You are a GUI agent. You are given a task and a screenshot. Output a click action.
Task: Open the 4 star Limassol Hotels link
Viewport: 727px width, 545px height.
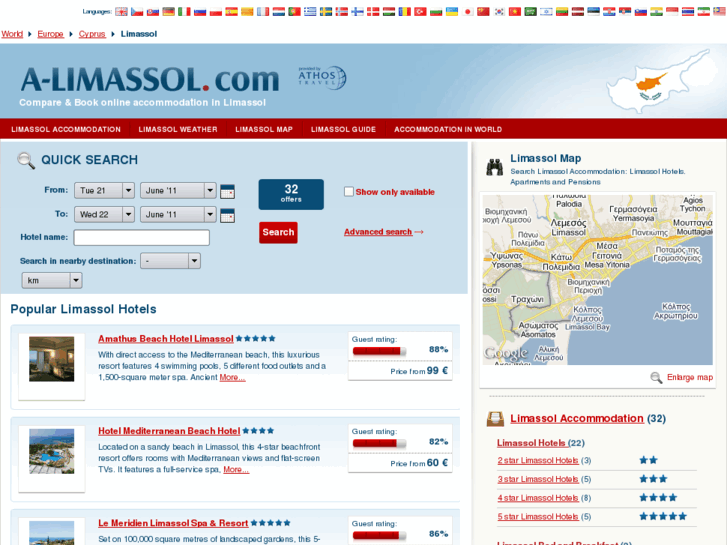click(x=538, y=498)
